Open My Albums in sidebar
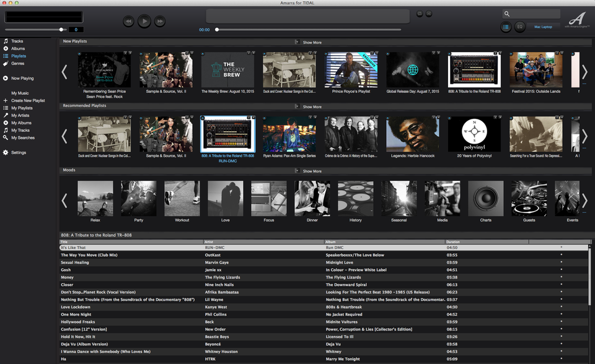This screenshot has height=364, width=595. point(21,123)
